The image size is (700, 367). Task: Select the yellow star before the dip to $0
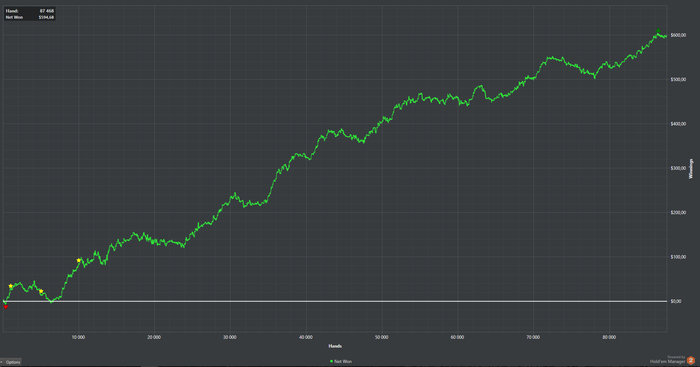tap(41, 292)
